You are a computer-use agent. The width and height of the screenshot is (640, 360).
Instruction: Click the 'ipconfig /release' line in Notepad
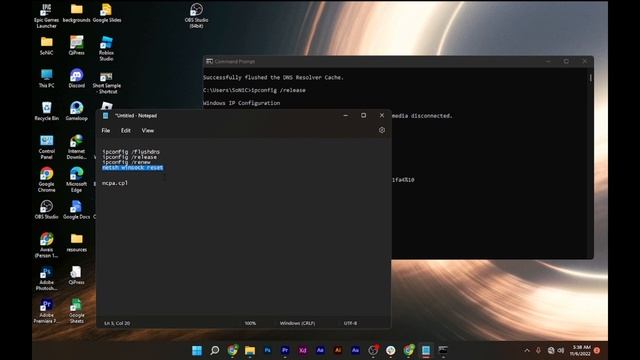click(129, 157)
